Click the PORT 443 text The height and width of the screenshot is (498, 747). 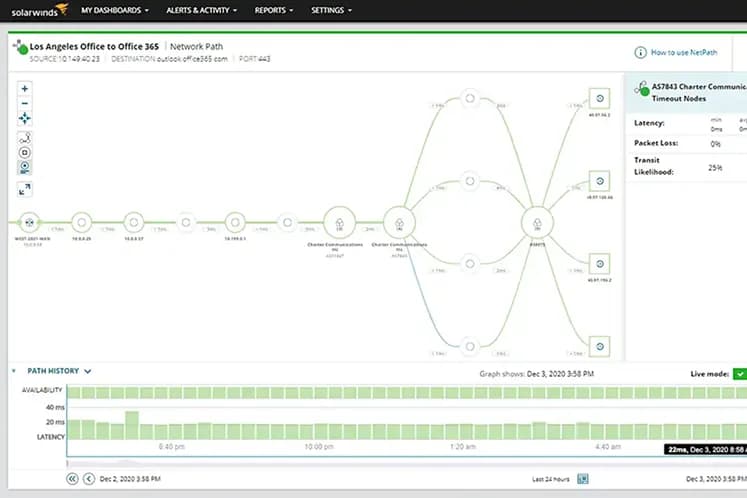(254, 59)
